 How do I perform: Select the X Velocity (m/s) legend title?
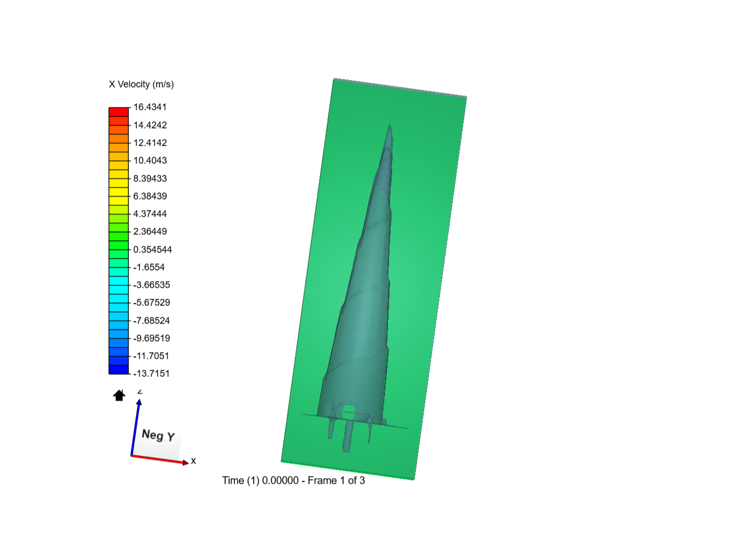click(141, 85)
